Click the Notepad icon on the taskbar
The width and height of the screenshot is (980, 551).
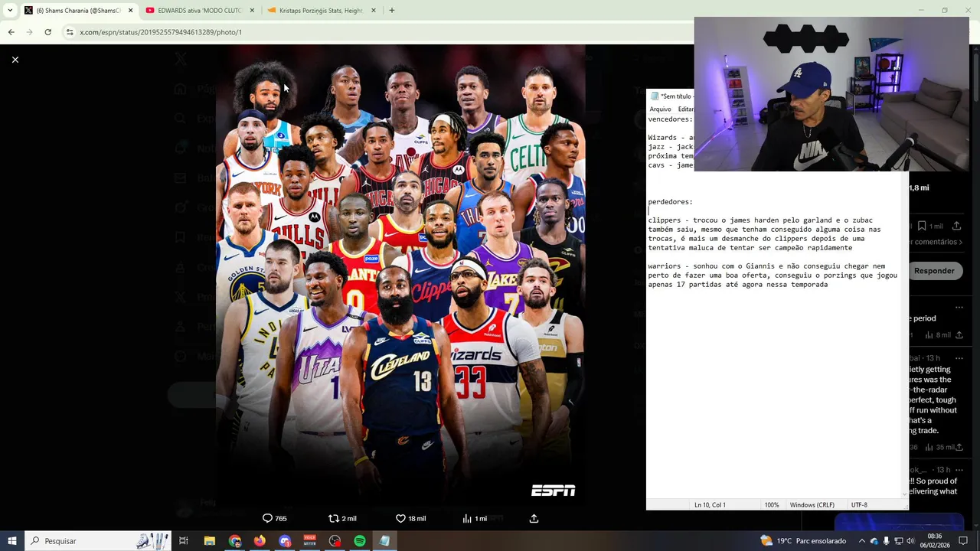coord(384,541)
